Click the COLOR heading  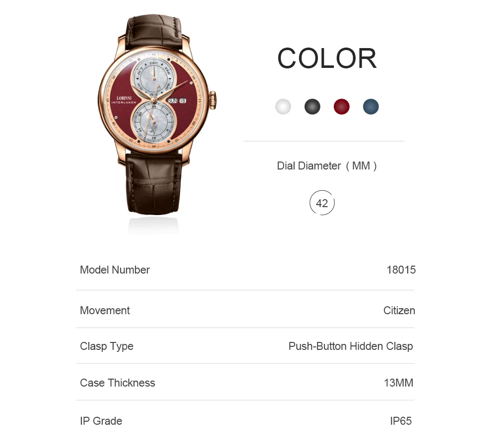click(x=327, y=58)
